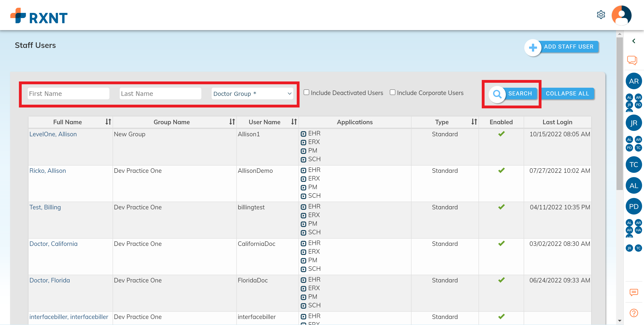The image size is (644, 325).
Task: Click the Staff Users page heading
Action: coord(35,45)
